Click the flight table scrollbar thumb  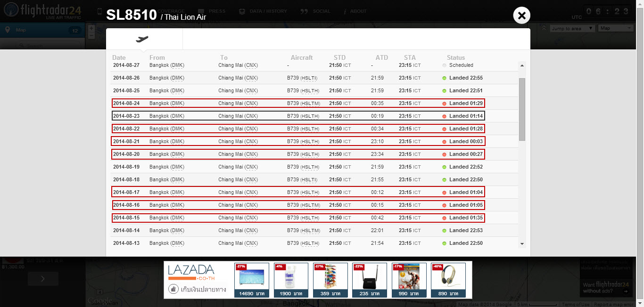pos(522,109)
